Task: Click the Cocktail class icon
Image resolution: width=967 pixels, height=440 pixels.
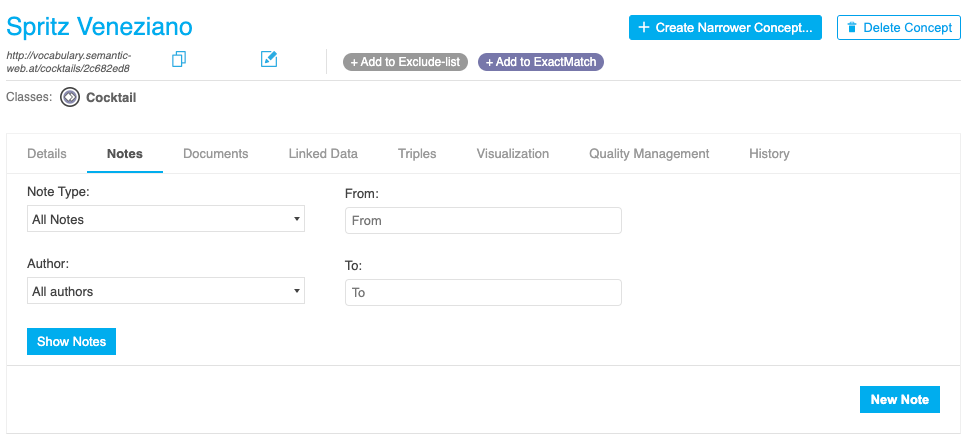Action: 70,97
